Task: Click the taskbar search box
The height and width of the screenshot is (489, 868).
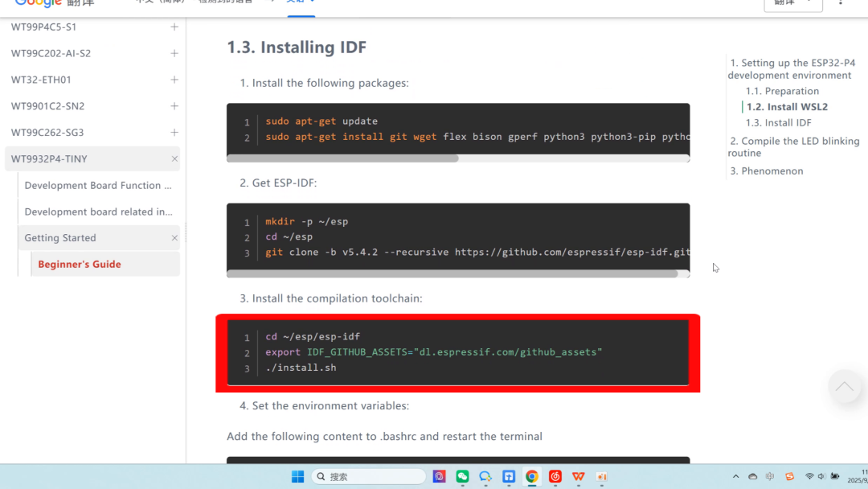Action: click(369, 477)
